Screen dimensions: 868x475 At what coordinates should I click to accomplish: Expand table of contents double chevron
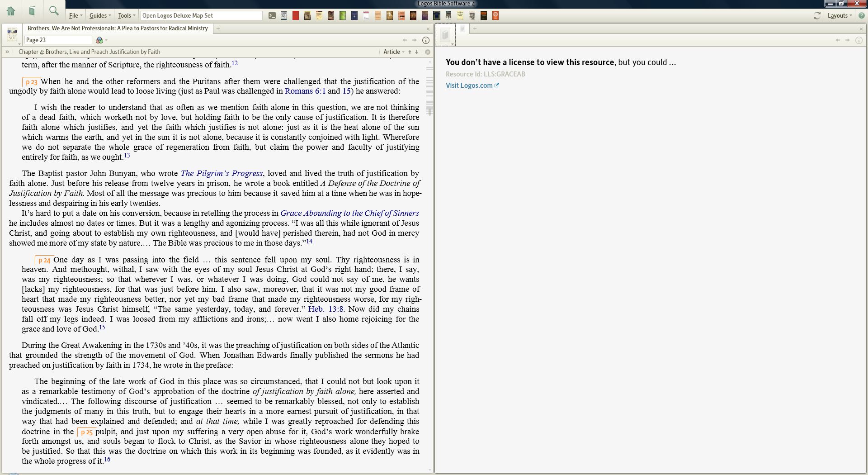[7, 52]
